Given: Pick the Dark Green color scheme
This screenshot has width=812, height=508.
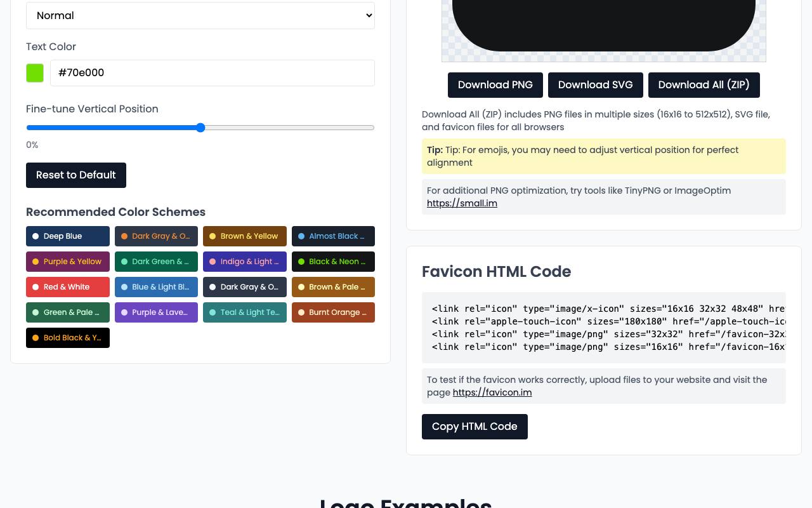Looking at the screenshot, I should pos(156,262).
